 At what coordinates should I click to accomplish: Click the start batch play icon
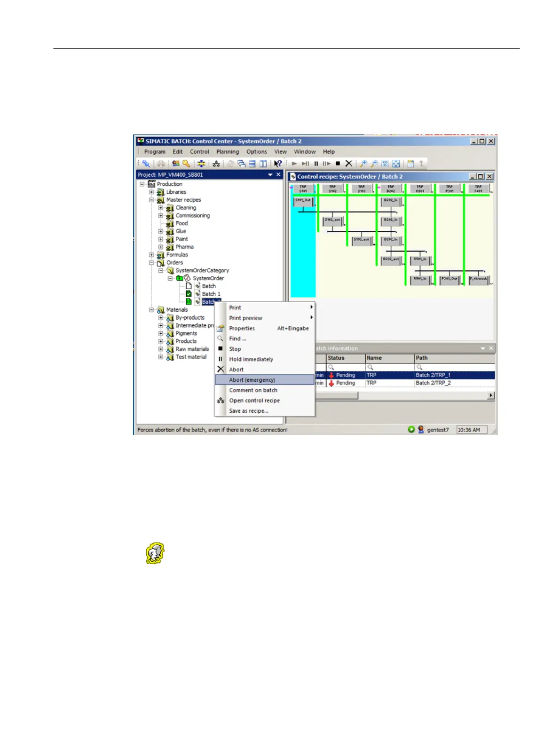pos(294,164)
